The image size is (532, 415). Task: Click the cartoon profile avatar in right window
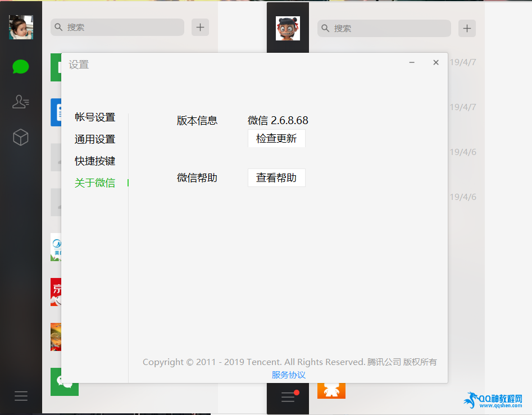coord(288,29)
